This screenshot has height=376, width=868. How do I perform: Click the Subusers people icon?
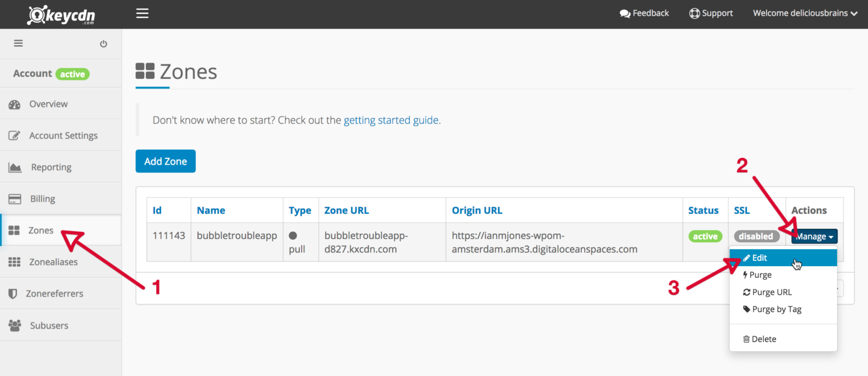15,325
